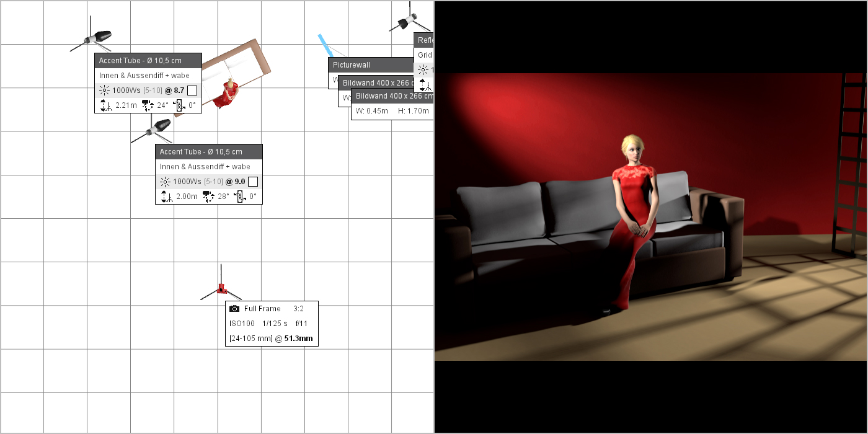Click the 'f/11' aperture value
This screenshot has width=868, height=434.
pos(301,324)
